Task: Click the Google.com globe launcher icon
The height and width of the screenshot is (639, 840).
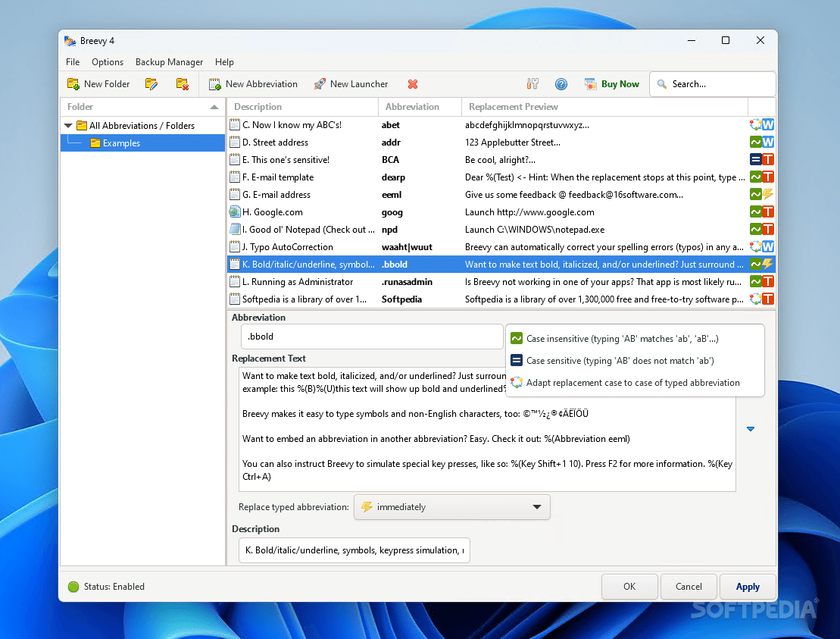Action: coord(235,212)
